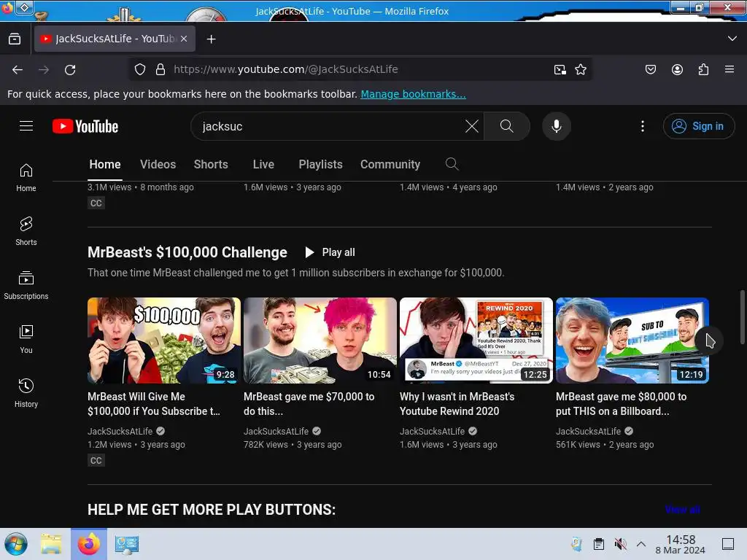Open the billboard thumbnail video (12:19)

632,341
